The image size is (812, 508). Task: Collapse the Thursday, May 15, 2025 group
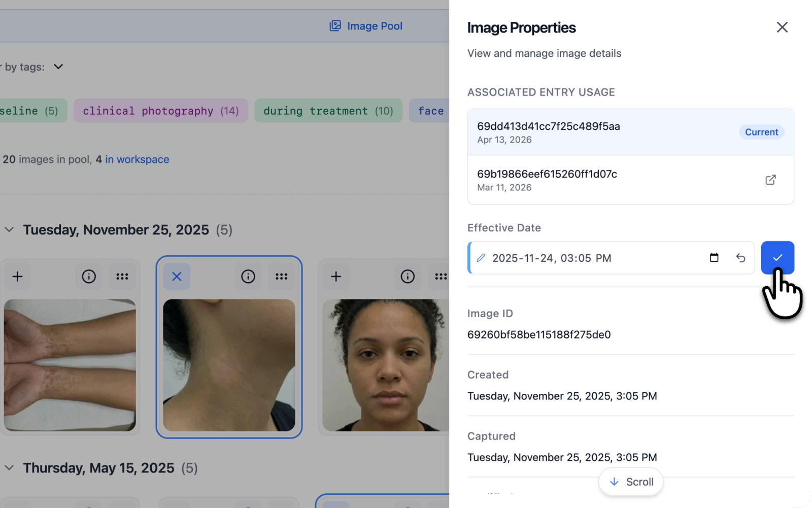(9, 468)
